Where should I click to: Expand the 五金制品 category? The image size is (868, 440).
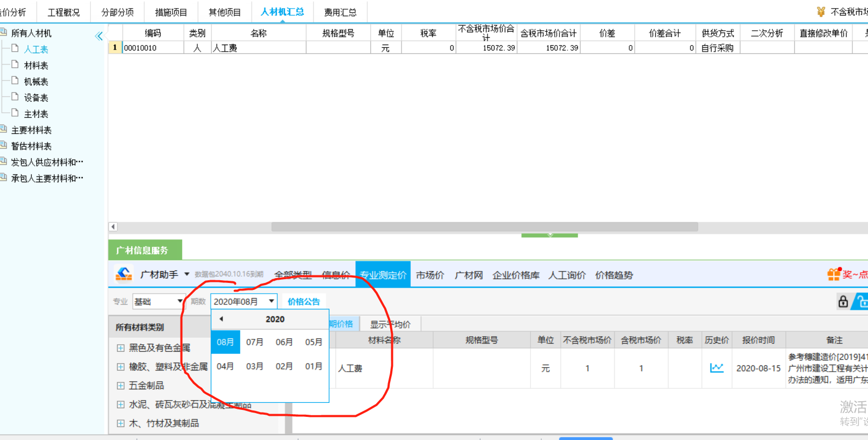pyautogui.click(x=120, y=386)
